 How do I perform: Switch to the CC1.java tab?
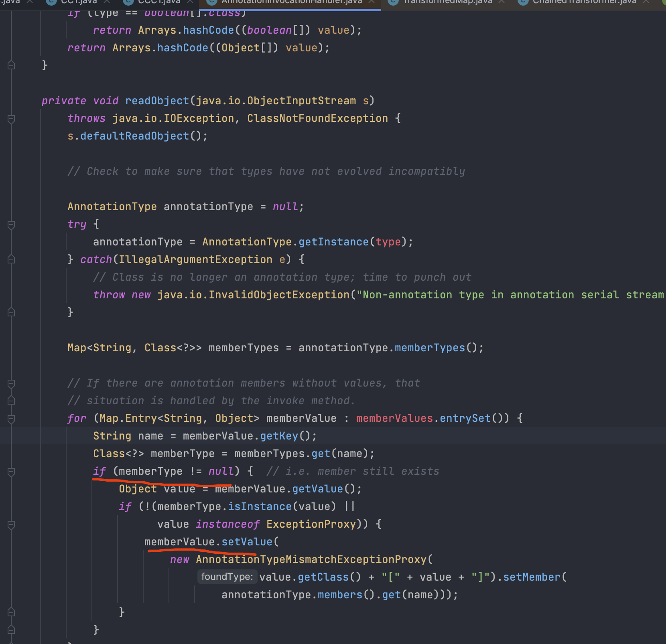[79, 2]
